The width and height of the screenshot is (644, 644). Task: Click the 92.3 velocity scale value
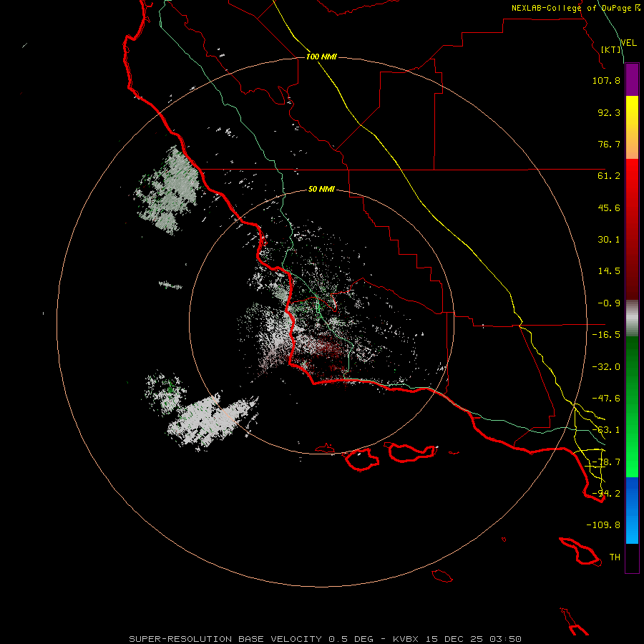pyautogui.click(x=609, y=112)
